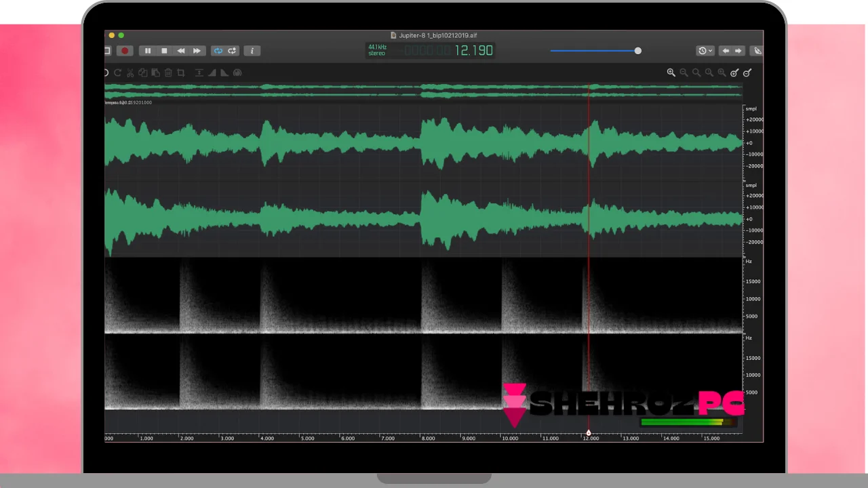This screenshot has height=488, width=868.
Task: Apply a fade-in with the rising ramp icon
Action: (x=212, y=73)
